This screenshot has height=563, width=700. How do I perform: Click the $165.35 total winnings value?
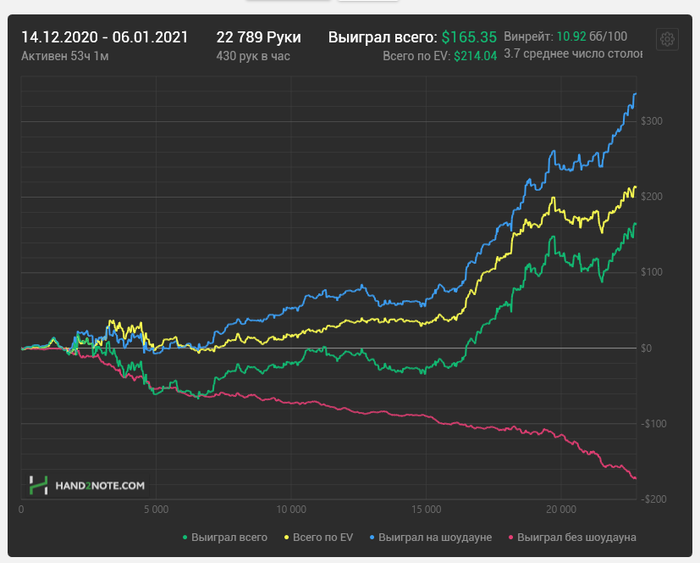(x=469, y=37)
